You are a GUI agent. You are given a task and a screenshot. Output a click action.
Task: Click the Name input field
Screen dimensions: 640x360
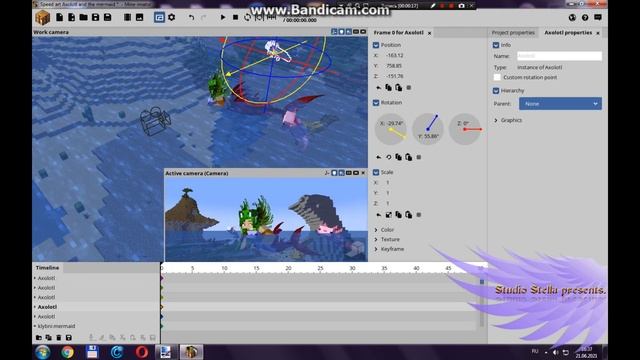click(559, 56)
